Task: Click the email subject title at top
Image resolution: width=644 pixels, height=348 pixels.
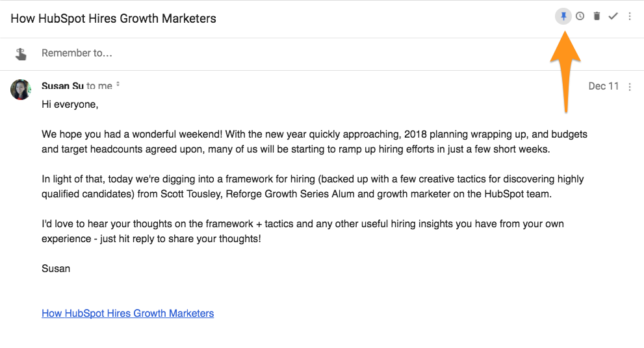Action: pyautogui.click(x=113, y=18)
